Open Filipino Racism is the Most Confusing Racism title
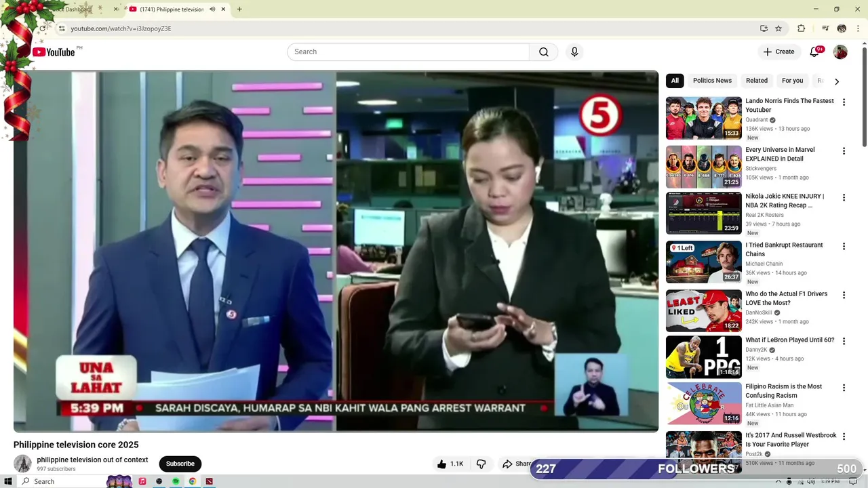This screenshot has height=488, width=868. 783,391
